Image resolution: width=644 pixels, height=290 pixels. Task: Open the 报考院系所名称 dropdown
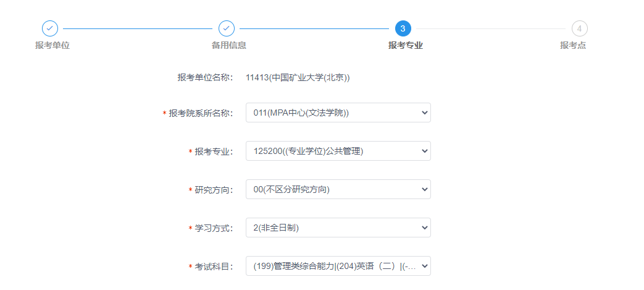pyautogui.click(x=338, y=113)
